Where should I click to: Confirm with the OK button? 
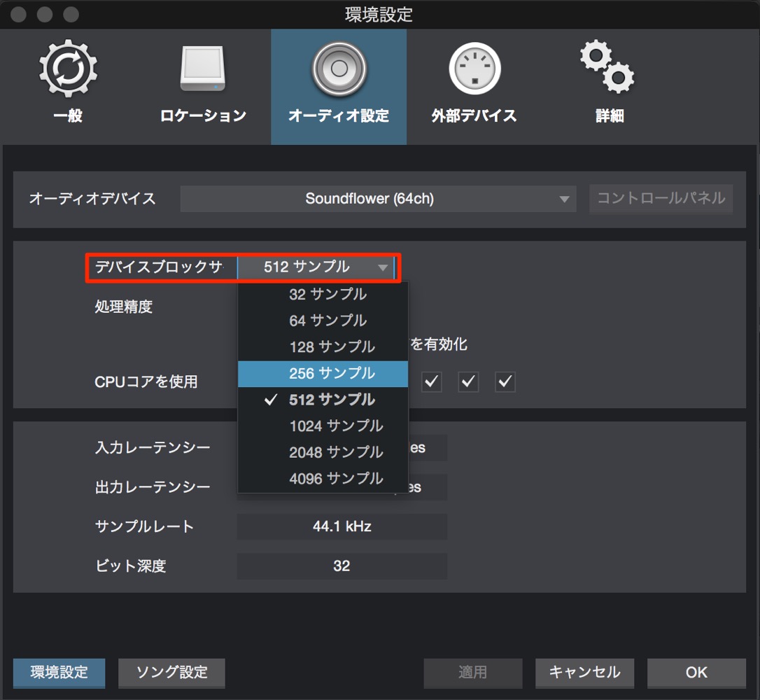click(x=696, y=673)
